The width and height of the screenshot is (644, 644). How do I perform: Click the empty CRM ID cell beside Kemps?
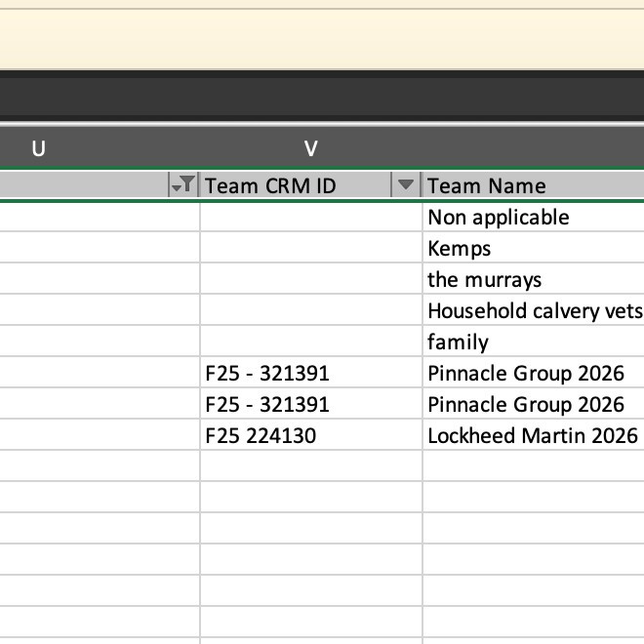(310, 248)
